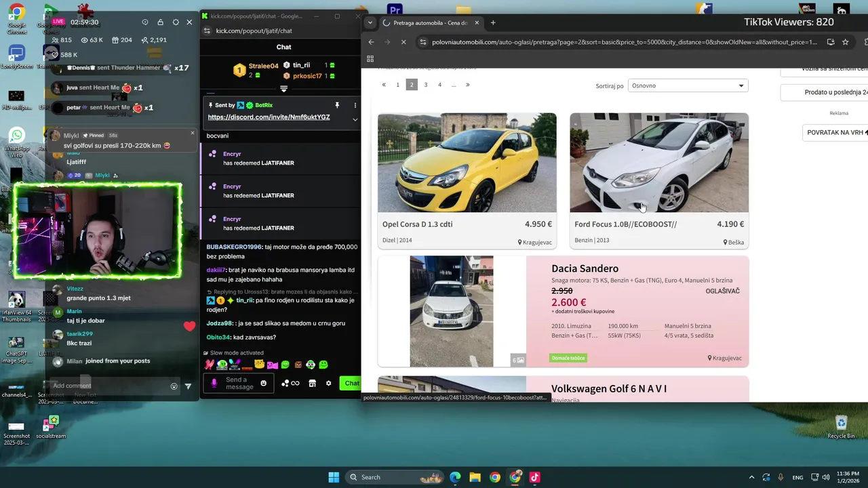Click the red heart in TikTok comments
The image size is (868, 488).
[x=189, y=326]
